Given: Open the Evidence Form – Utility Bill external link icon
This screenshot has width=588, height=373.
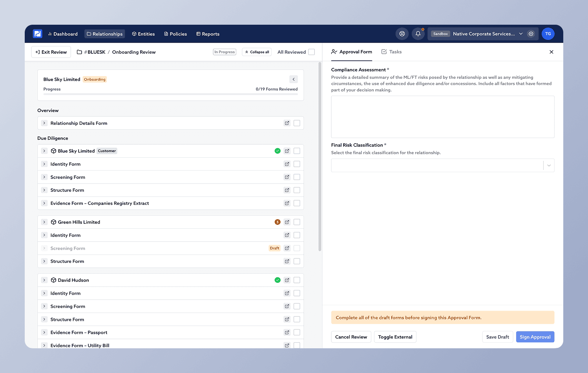Looking at the screenshot, I should pos(287,346).
